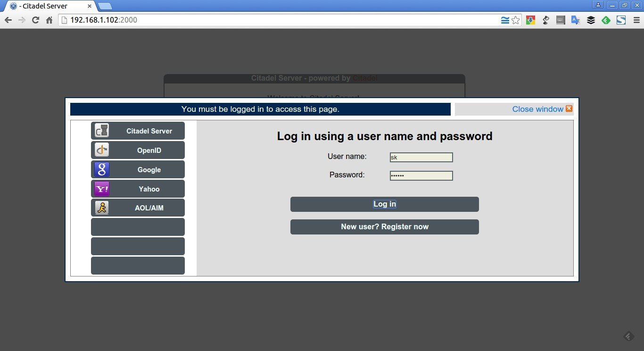Reload the current page

click(x=35, y=20)
